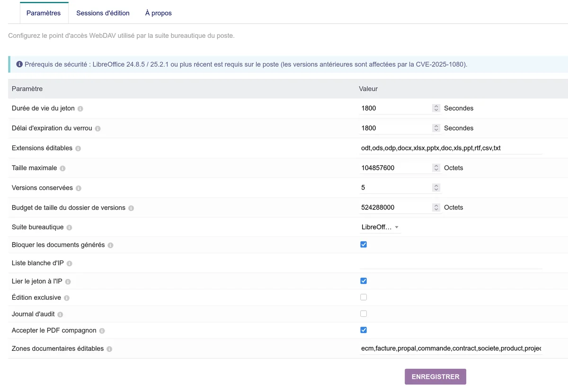Click the Prérequis de sécurité notice text
This screenshot has height=392, width=568.
tap(246, 64)
